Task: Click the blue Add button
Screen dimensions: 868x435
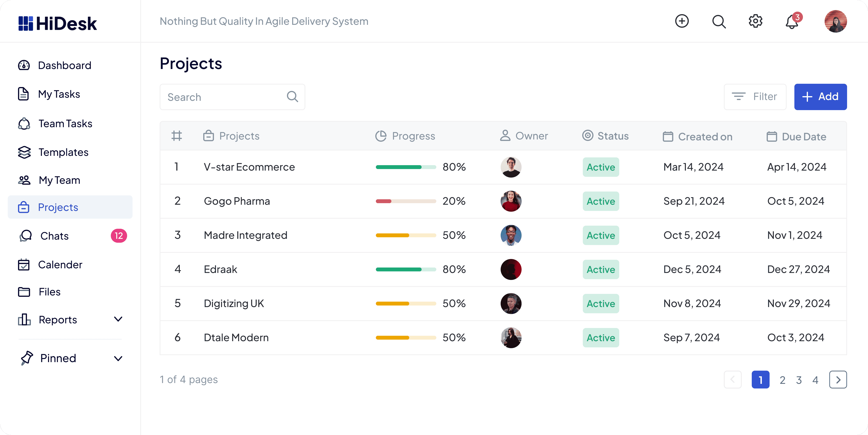Action: click(820, 97)
